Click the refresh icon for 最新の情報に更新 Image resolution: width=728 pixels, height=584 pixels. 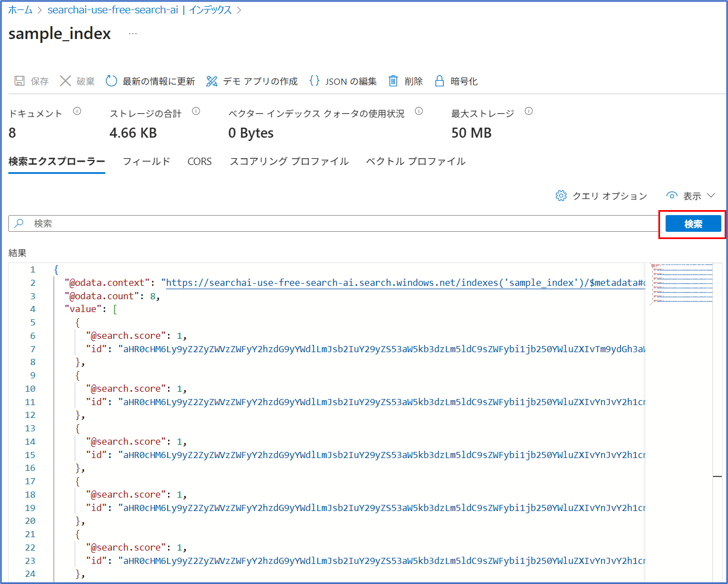pos(111,81)
